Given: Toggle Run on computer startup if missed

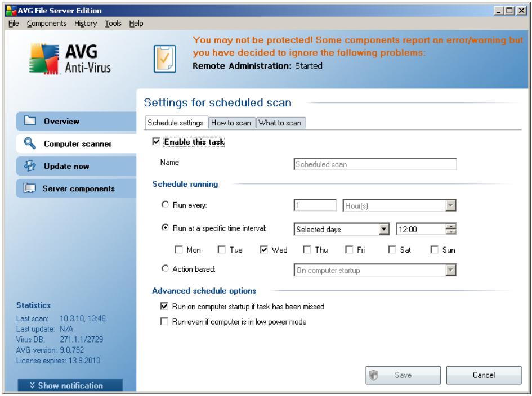Looking at the screenshot, I should click(x=164, y=306).
